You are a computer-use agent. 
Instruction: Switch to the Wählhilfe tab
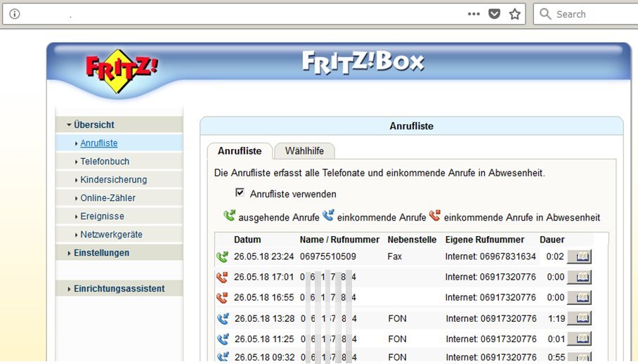[x=304, y=151]
